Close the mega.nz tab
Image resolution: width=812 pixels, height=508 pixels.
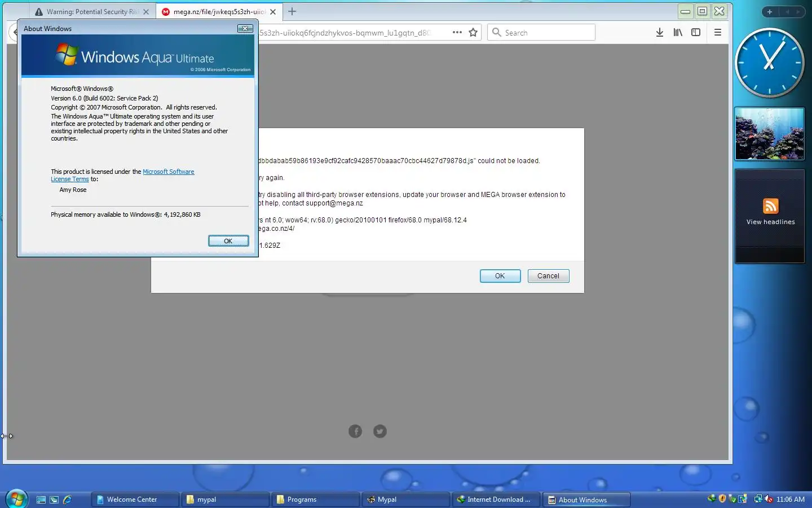point(273,11)
